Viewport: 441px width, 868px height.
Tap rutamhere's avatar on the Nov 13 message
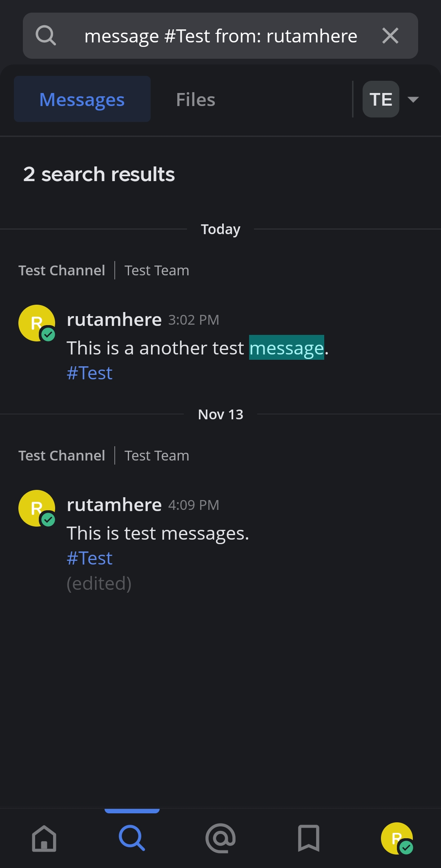pos(36,509)
